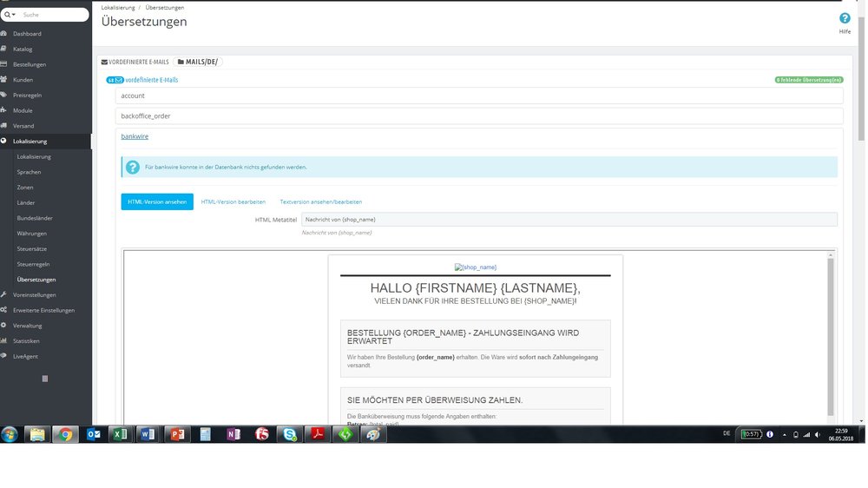Click the question mark info icon
Screen dimensions: 868x488
coord(132,168)
